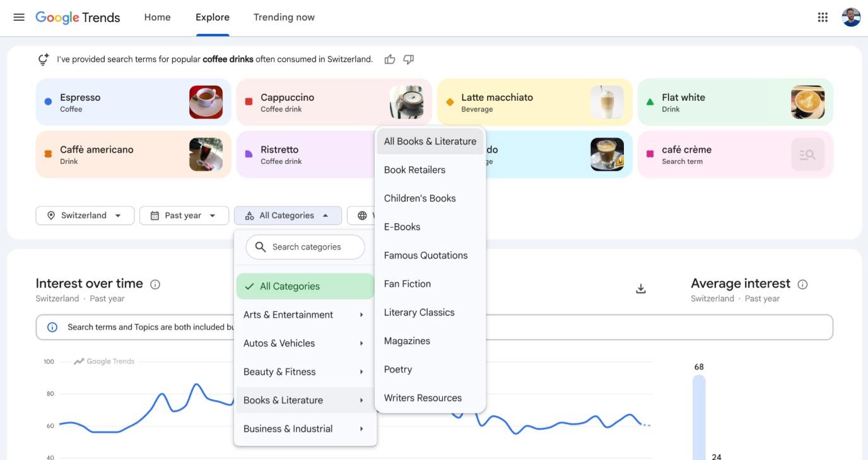
Task: Click the Flat white latte art thumbnail
Action: click(x=808, y=102)
